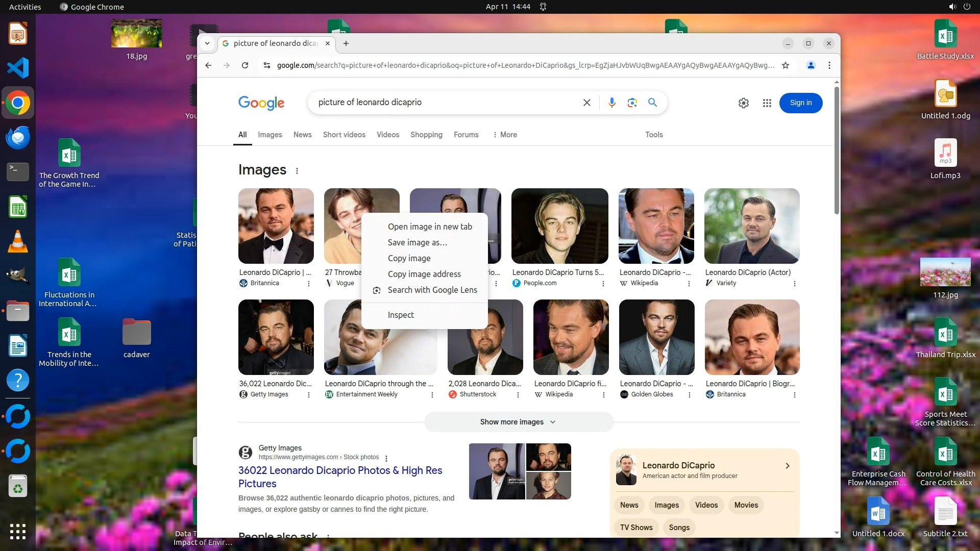Expand Show more images

[x=518, y=422]
